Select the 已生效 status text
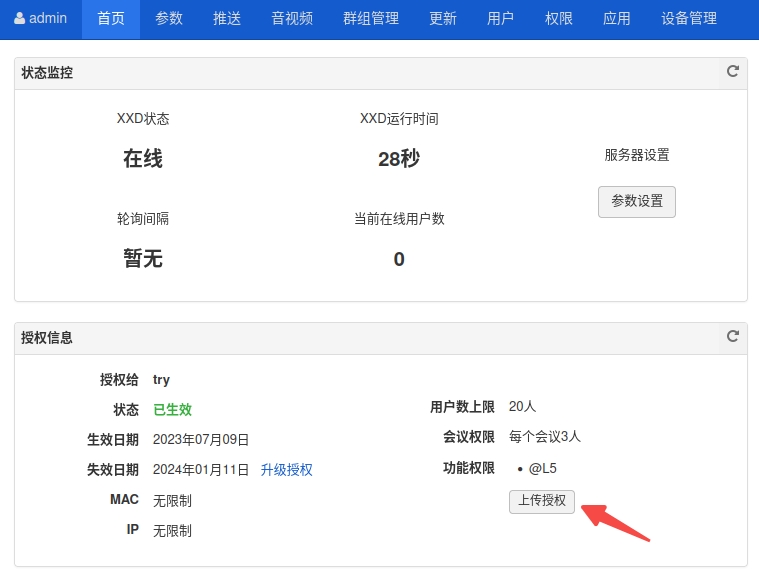Screen dimensions: 759x574 172,409
